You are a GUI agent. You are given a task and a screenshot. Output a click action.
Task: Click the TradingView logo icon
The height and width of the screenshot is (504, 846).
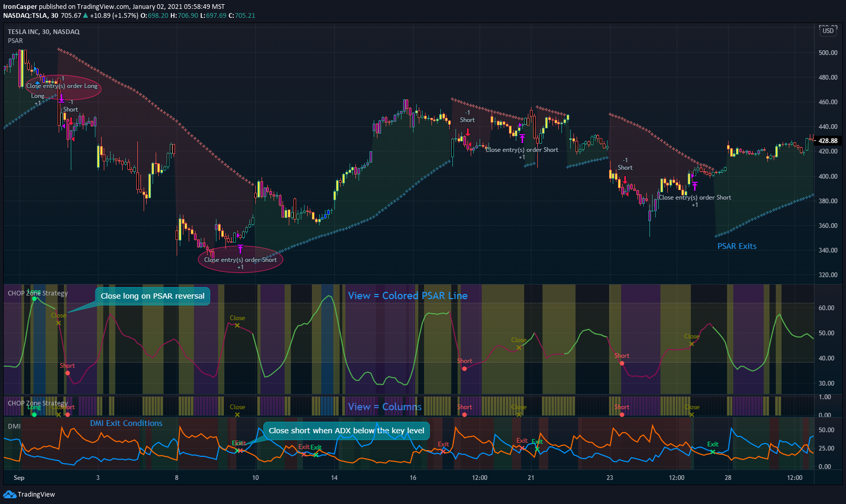pos(9,494)
